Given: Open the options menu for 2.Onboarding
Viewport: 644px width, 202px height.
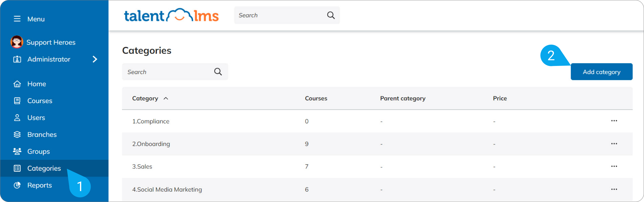Looking at the screenshot, I should click(614, 144).
